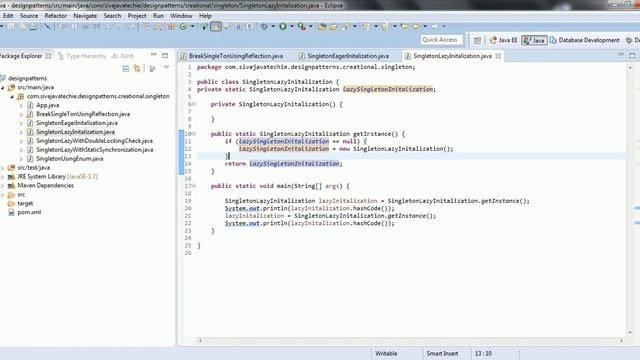Open the Help menu
This screenshot has width=640, height=360.
coord(205,16)
